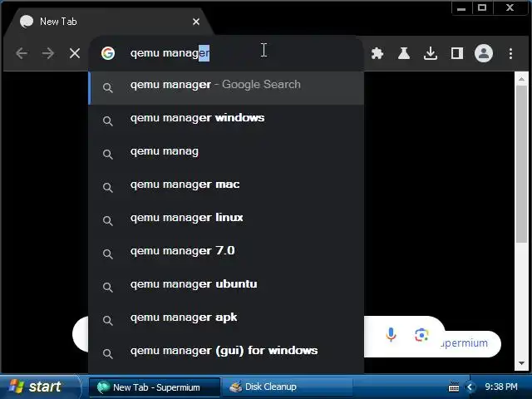Maximize the Supermium browser window
532x399 pixels.
[482, 7]
